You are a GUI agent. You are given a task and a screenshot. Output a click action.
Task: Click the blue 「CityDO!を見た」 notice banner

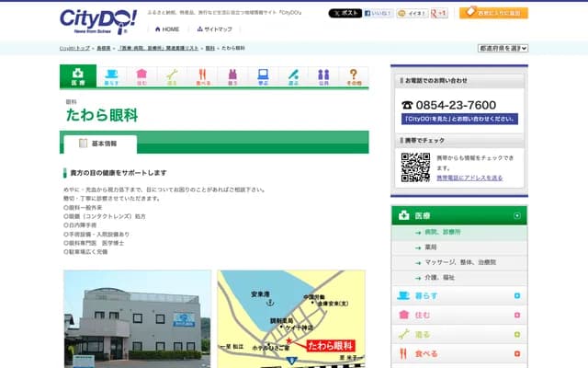(x=459, y=119)
